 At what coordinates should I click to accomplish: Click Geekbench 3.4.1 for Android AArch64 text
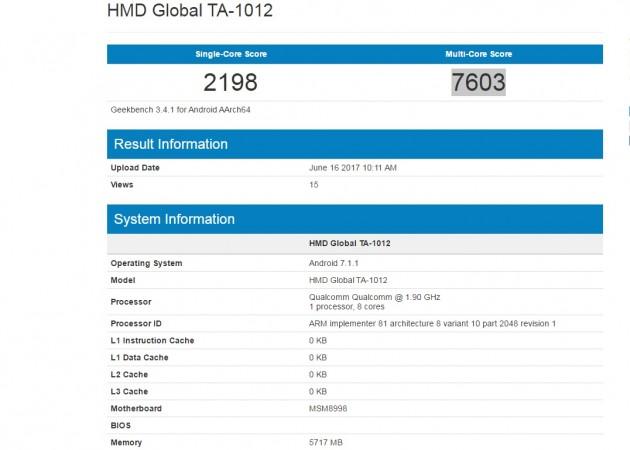(180, 110)
